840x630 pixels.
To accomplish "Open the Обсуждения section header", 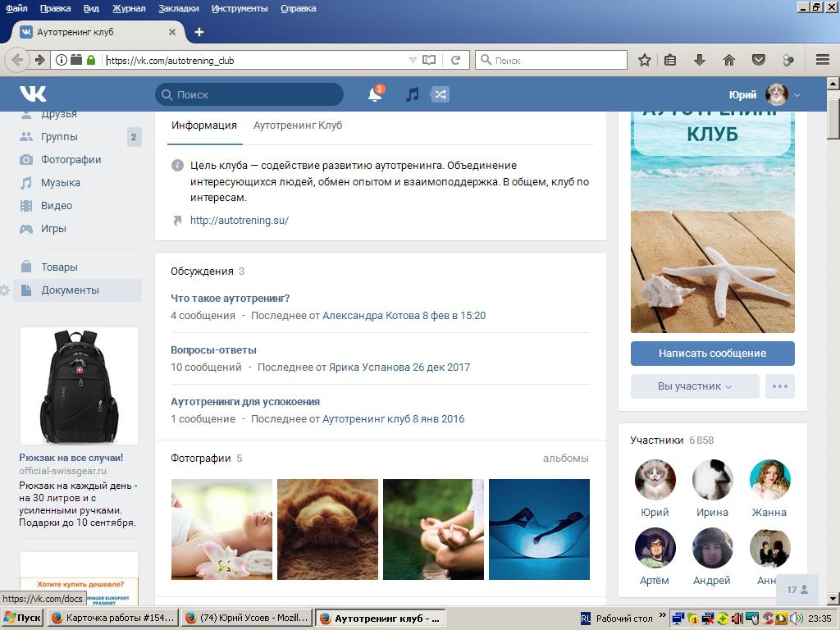I will [x=202, y=271].
